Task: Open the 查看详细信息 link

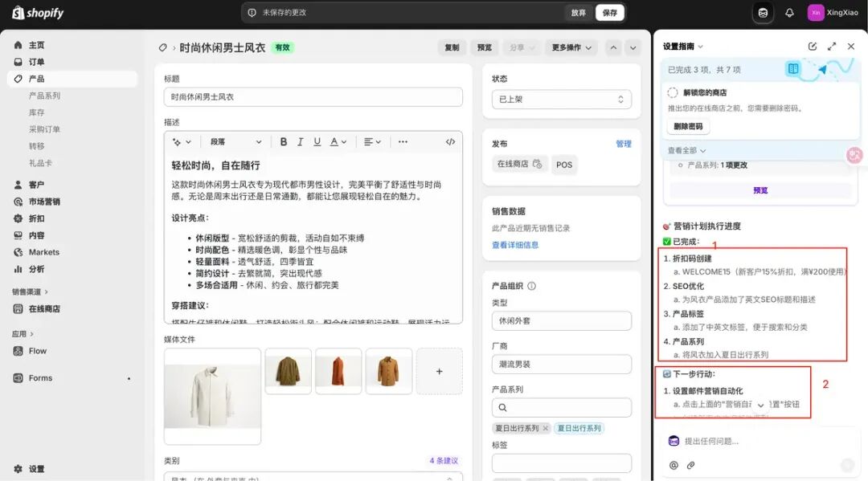Action: [x=515, y=245]
